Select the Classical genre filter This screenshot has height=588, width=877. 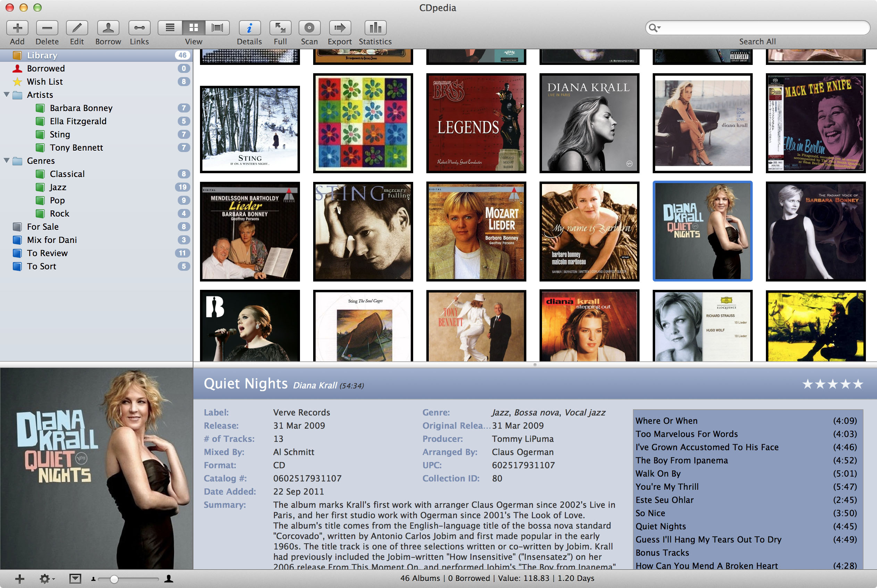[68, 173]
